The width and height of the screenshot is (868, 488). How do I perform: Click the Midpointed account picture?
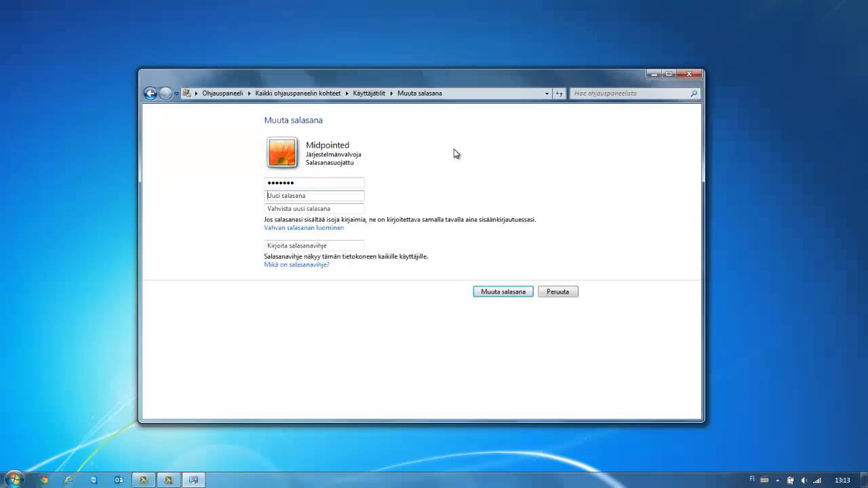click(282, 152)
